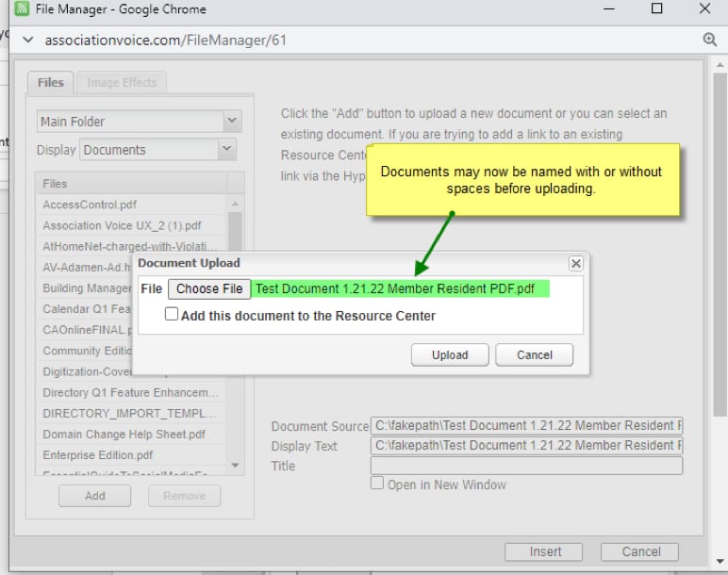
Task: Select the Files tab
Action: click(x=51, y=83)
